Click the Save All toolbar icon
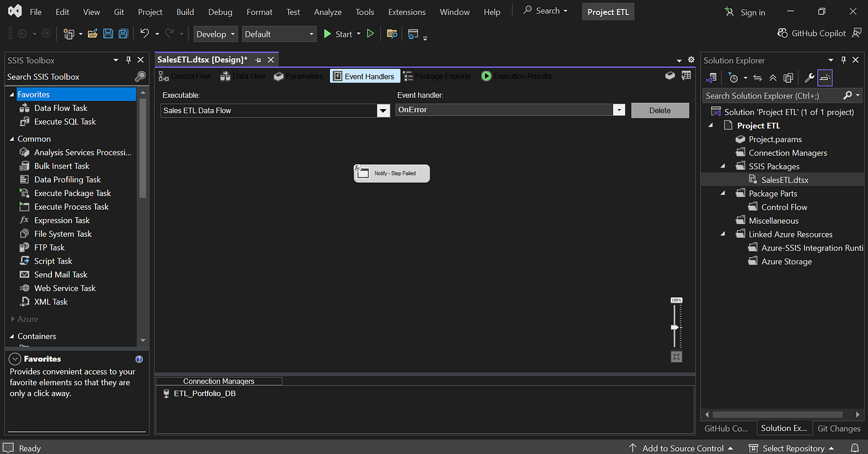Screen dimensions: 868x454 [x=123, y=33]
